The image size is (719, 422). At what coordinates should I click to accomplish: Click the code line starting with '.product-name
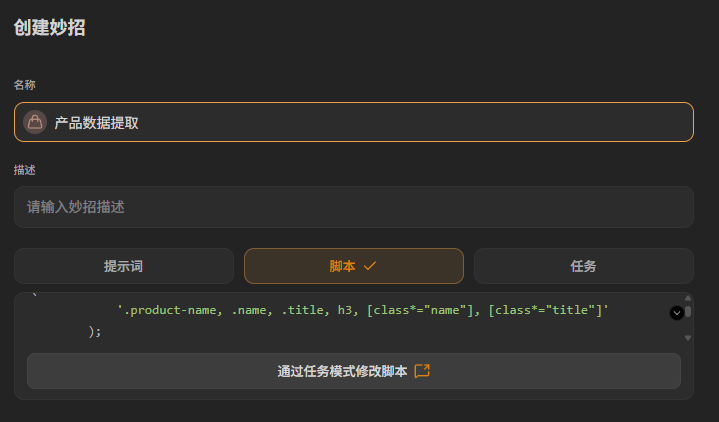pos(363,311)
